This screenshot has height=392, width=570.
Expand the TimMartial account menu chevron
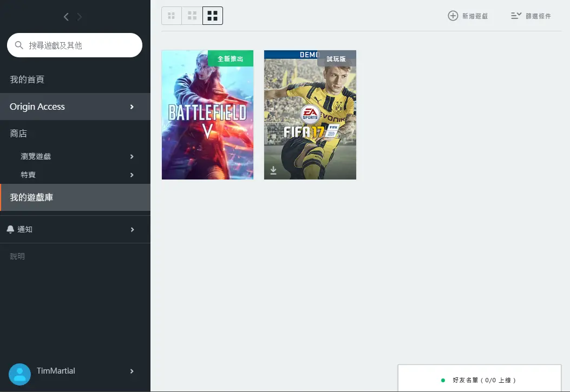pos(132,371)
